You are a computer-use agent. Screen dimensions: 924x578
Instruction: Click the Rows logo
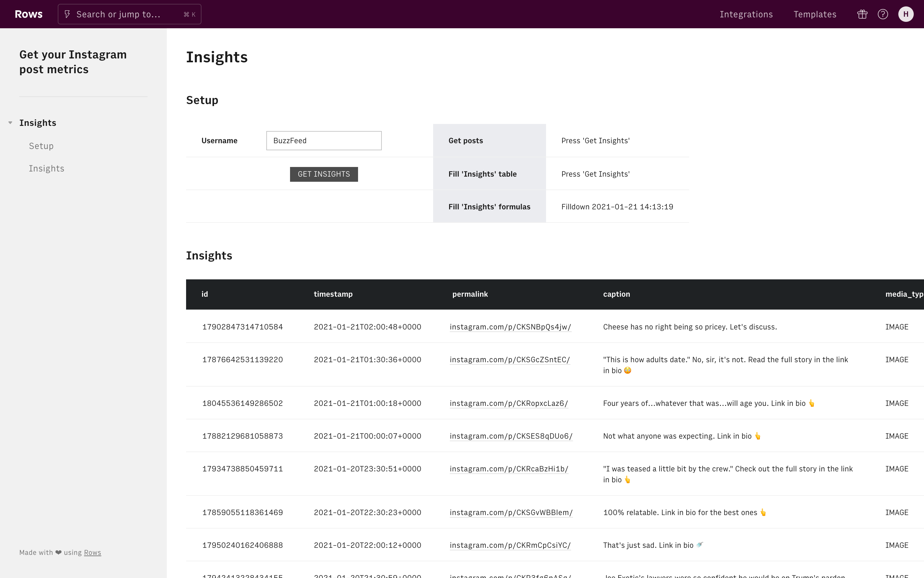click(x=29, y=14)
